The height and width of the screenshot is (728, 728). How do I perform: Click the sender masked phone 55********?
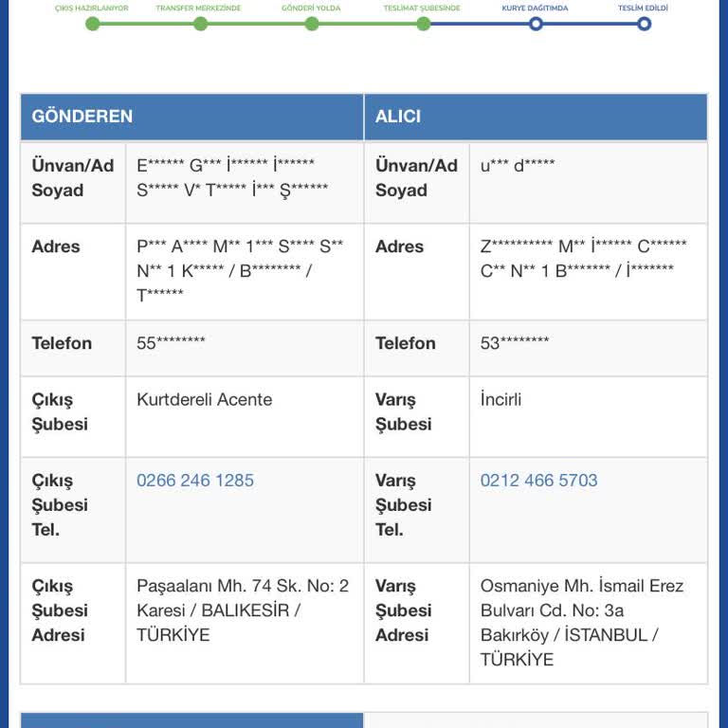(171, 343)
